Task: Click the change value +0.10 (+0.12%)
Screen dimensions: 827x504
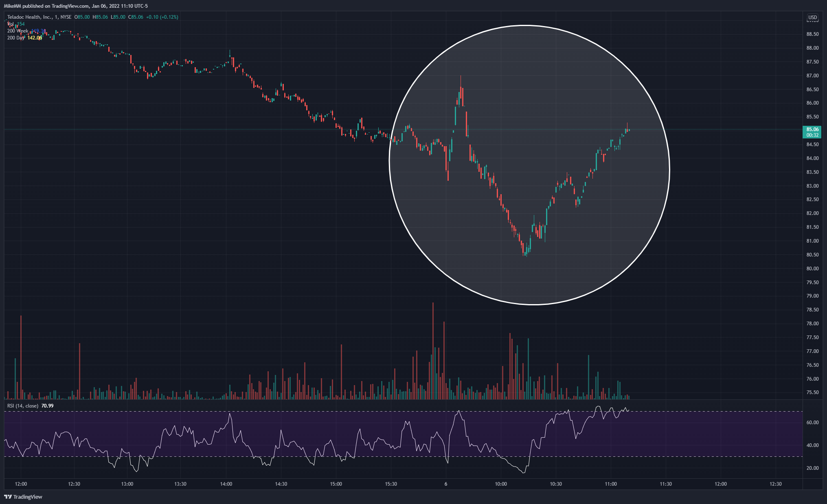Action: [x=162, y=17]
